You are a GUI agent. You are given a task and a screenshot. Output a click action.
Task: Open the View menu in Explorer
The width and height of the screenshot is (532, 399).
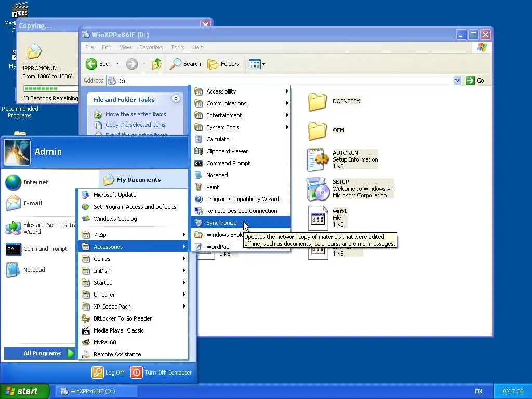(x=125, y=47)
